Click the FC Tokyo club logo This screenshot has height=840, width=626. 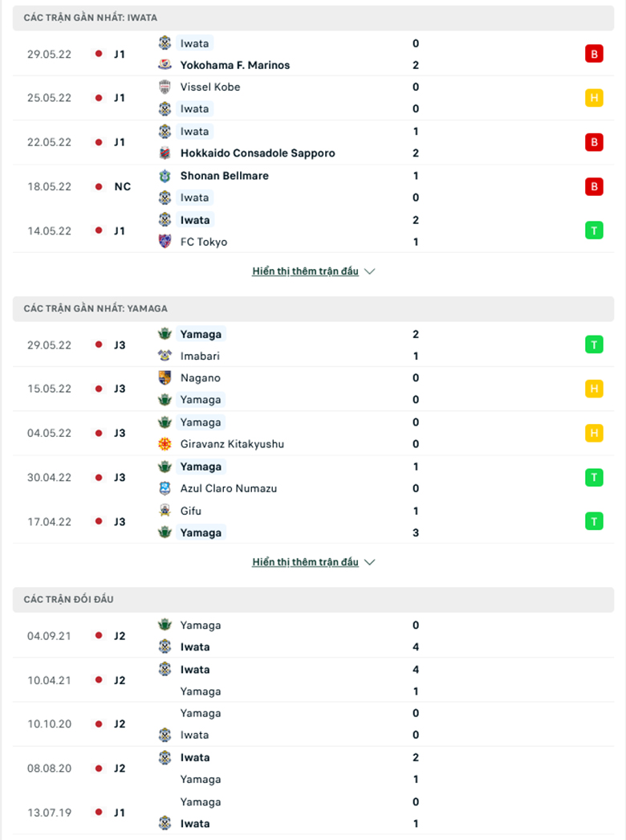pos(165,242)
